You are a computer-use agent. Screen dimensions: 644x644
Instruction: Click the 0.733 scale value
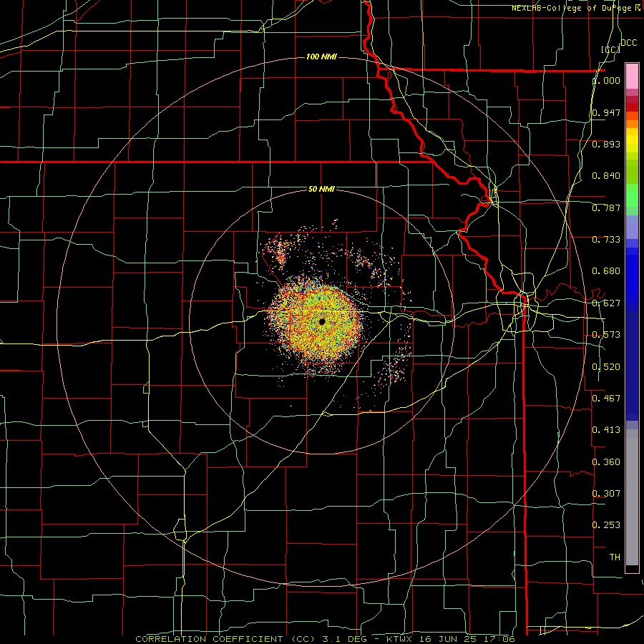[606, 240]
